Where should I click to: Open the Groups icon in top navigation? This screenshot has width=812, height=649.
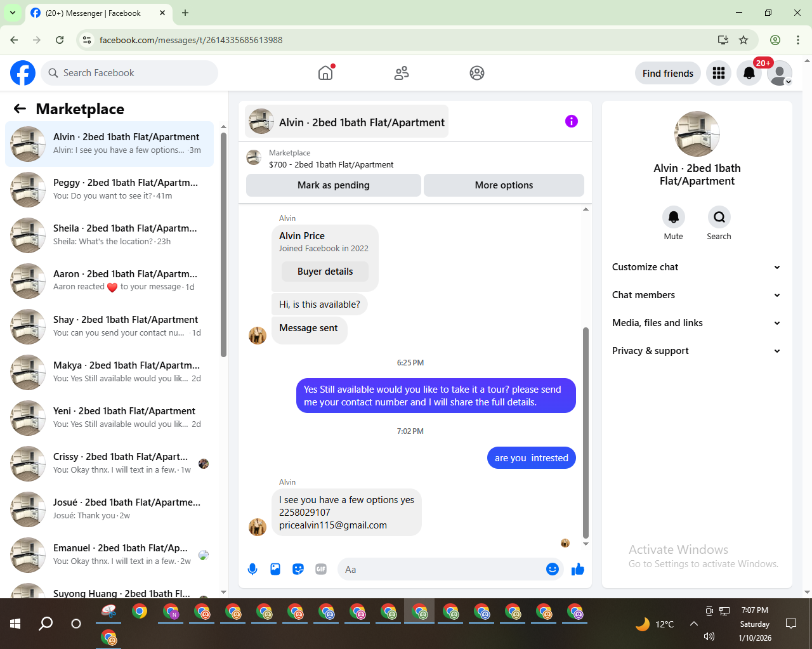click(477, 73)
